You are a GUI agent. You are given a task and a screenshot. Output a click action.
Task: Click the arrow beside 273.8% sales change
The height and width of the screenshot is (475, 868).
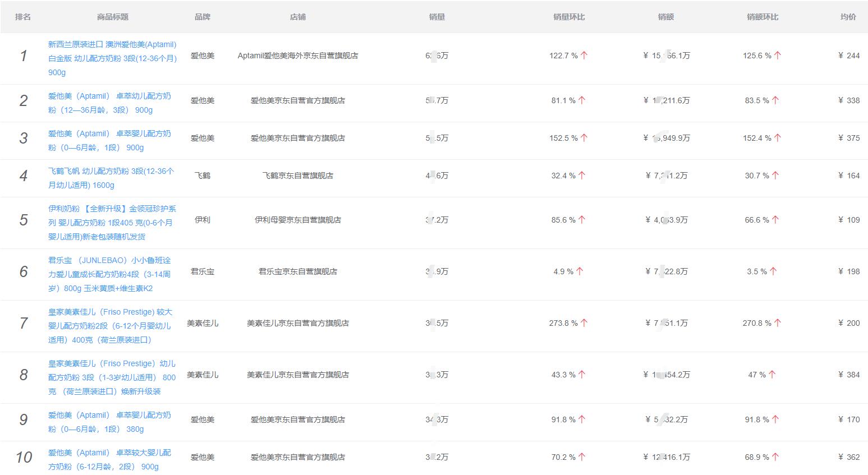click(585, 322)
